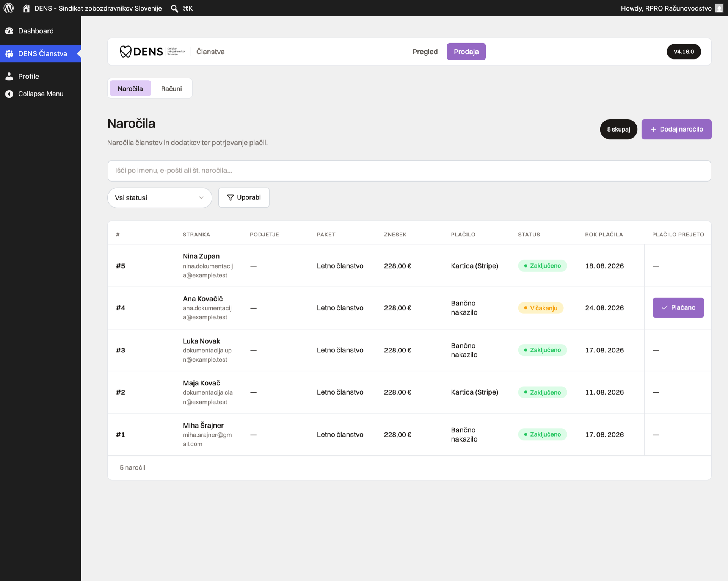Click the Nina Zupan customer name
The width and height of the screenshot is (728, 581).
tap(201, 256)
